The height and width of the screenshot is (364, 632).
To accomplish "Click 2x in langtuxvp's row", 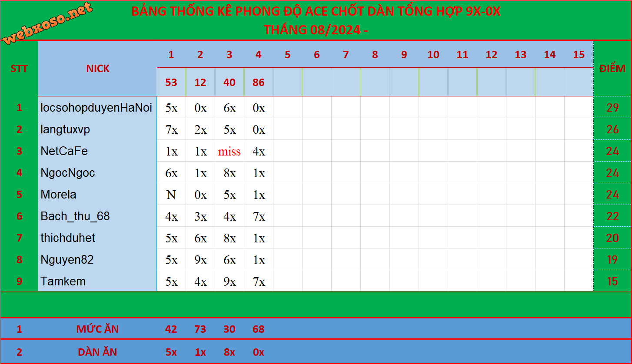I will 200,129.
